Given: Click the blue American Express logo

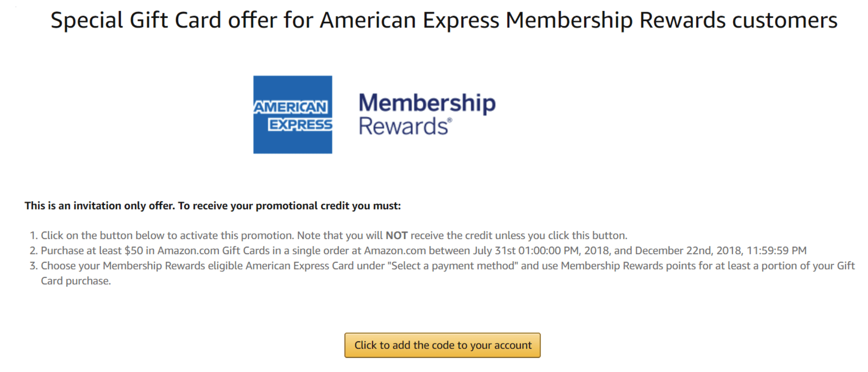Looking at the screenshot, I should point(293,114).
